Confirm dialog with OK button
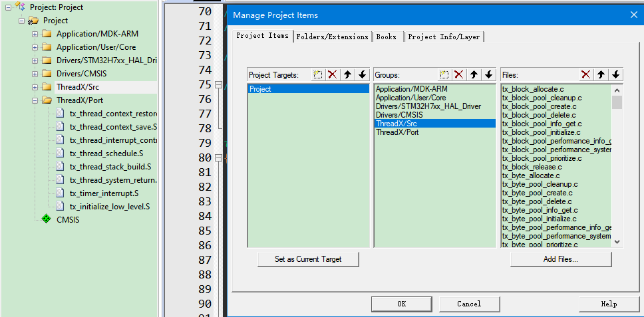Image resolution: width=644 pixels, height=317 pixels. [x=402, y=304]
